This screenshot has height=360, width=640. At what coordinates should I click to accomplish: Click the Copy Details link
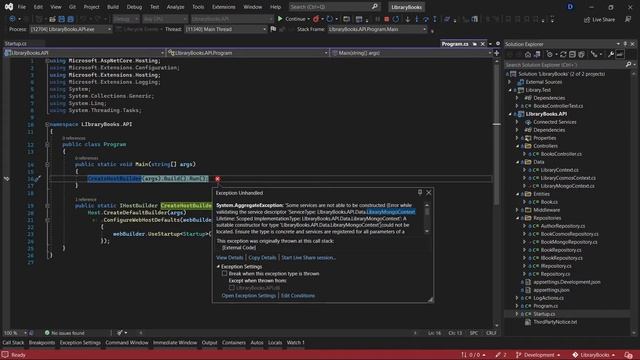262,258
